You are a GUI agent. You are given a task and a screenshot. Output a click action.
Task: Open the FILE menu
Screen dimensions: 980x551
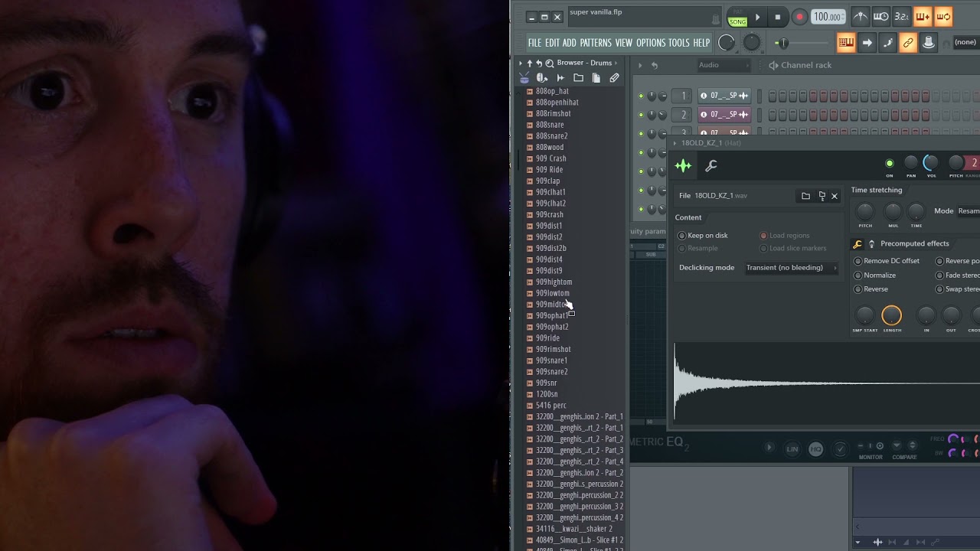coord(534,43)
